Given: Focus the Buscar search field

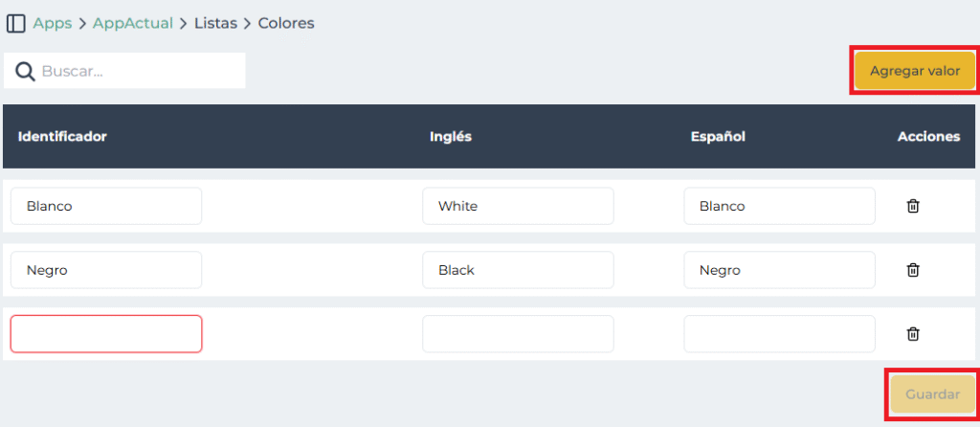Looking at the screenshot, I should [x=139, y=71].
